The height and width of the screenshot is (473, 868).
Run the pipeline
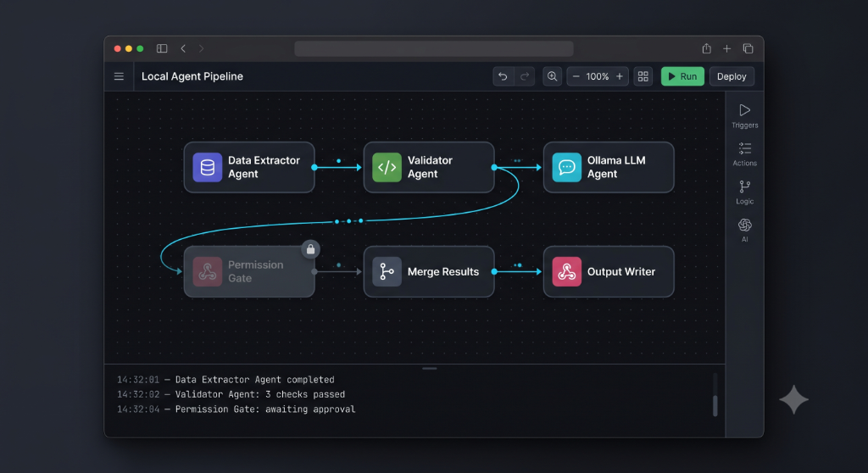click(682, 76)
